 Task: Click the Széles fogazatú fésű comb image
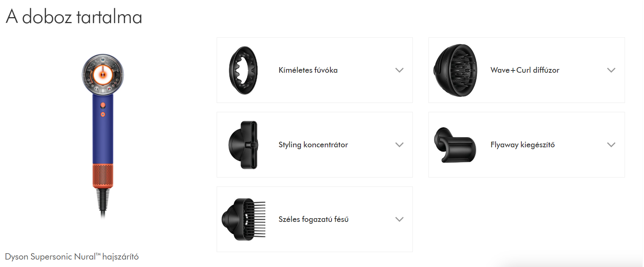(244, 219)
